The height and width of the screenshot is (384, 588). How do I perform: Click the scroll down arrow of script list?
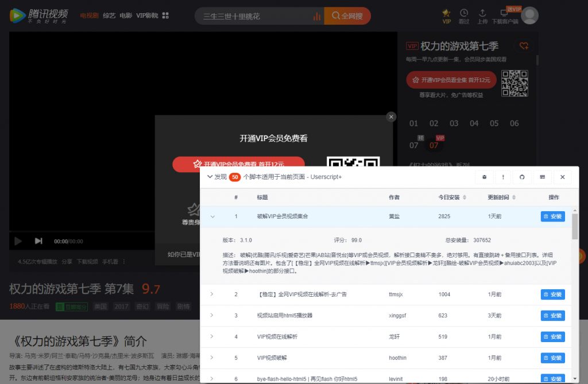tap(575, 379)
